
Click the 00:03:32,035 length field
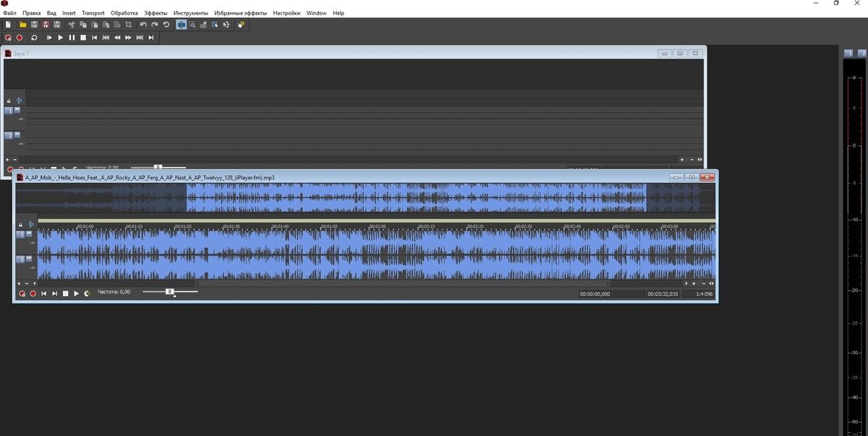pos(663,294)
